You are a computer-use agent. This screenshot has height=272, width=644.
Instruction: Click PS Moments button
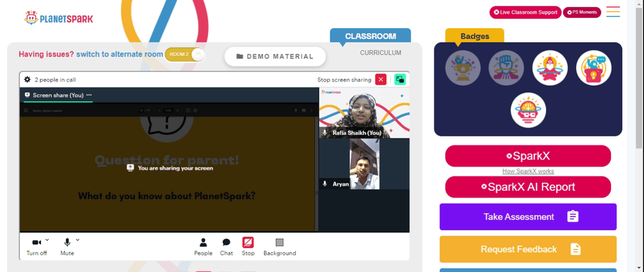coord(582,12)
